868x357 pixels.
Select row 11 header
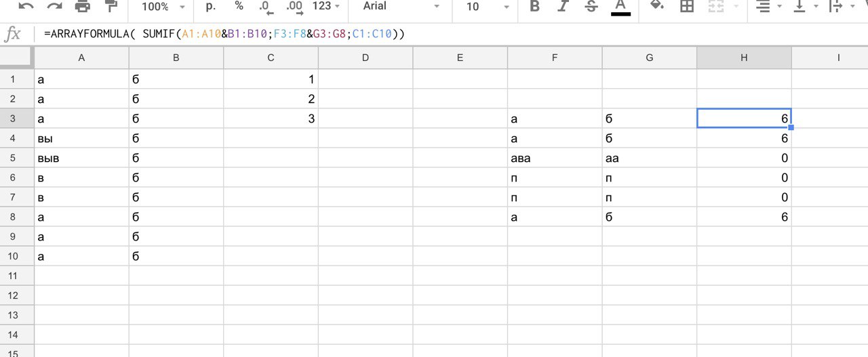tap(17, 276)
